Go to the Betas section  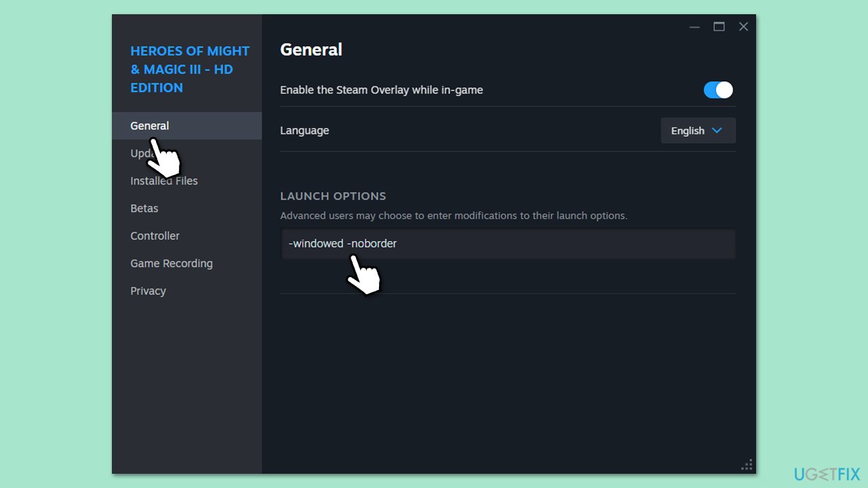pos(144,209)
